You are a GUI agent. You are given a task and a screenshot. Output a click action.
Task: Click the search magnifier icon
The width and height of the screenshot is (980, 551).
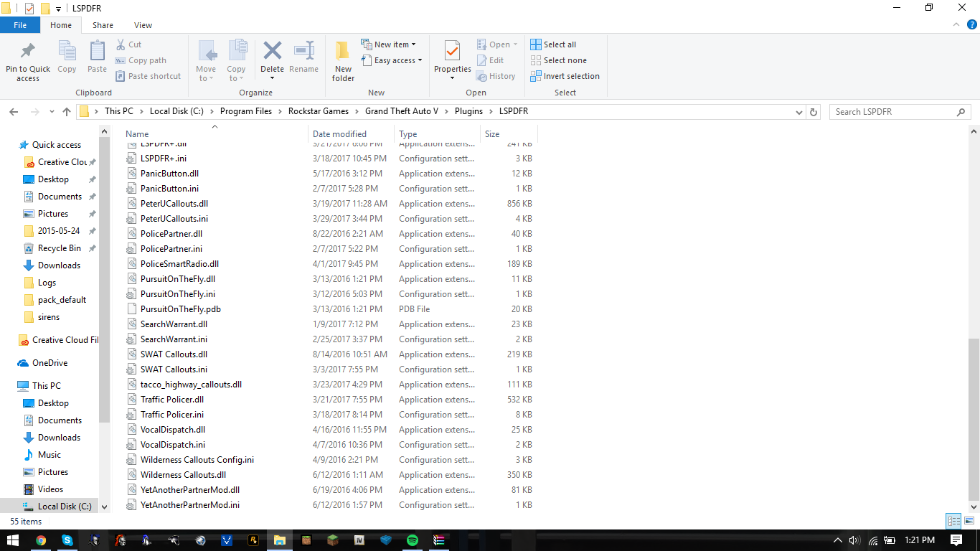pos(961,112)
